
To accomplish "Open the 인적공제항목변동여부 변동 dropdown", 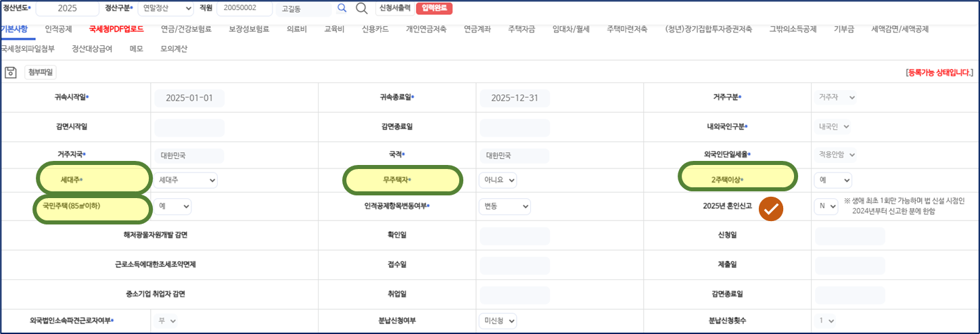I will 504,206.
